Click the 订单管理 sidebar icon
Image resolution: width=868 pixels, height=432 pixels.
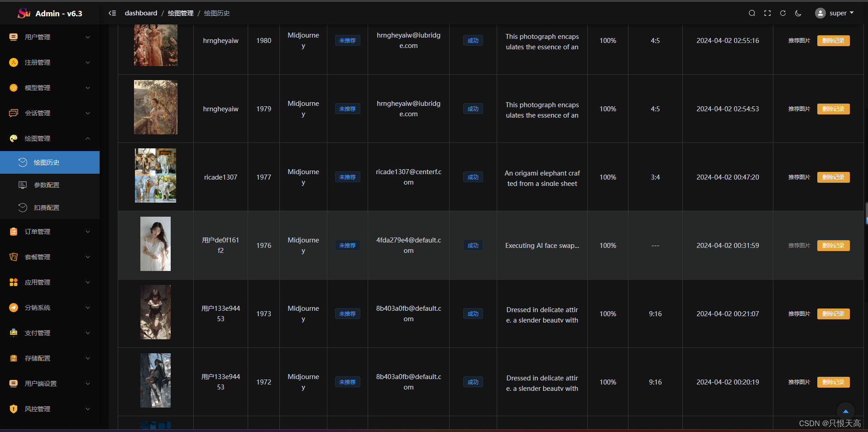pos(14,232)
